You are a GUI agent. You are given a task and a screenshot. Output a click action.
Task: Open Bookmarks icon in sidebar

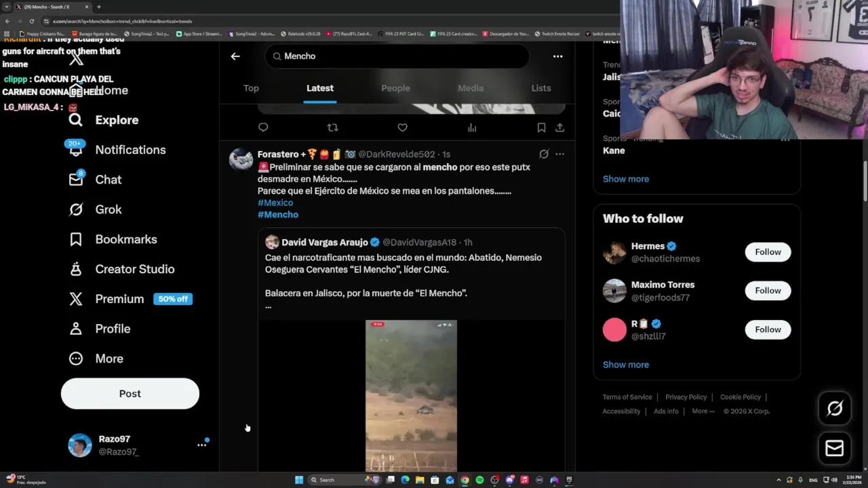pyautogui.click(x=76, y=239)
